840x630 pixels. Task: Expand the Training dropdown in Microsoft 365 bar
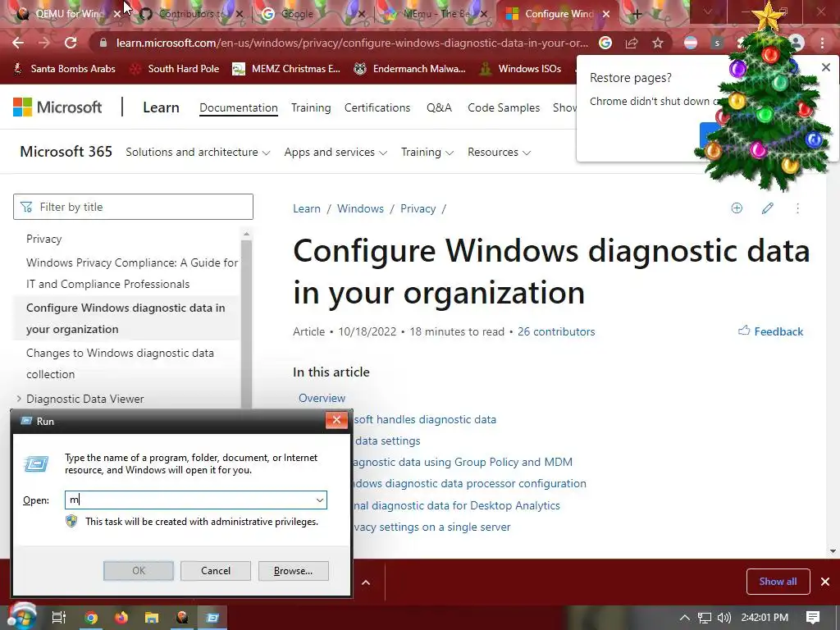[427, 152]
